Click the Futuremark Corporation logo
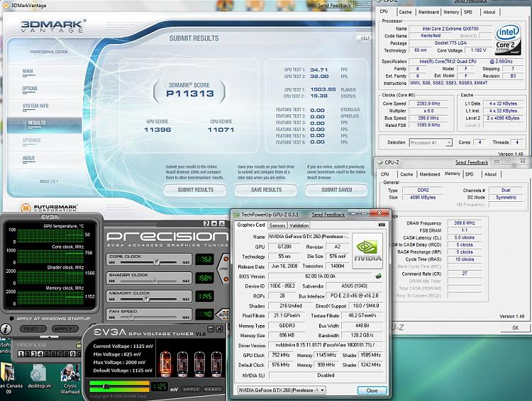532x401 pixels. [x=50, y=208]
